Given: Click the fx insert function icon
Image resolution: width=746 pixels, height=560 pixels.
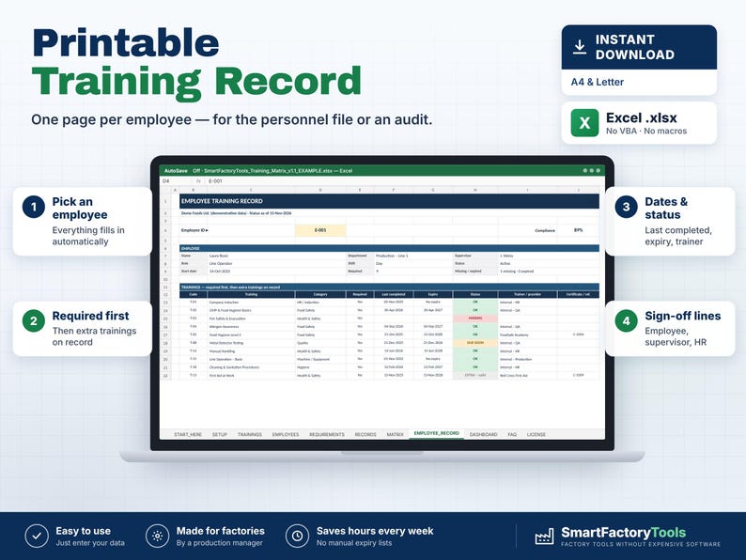Looking at the screenshot, I should pos(198,181).
